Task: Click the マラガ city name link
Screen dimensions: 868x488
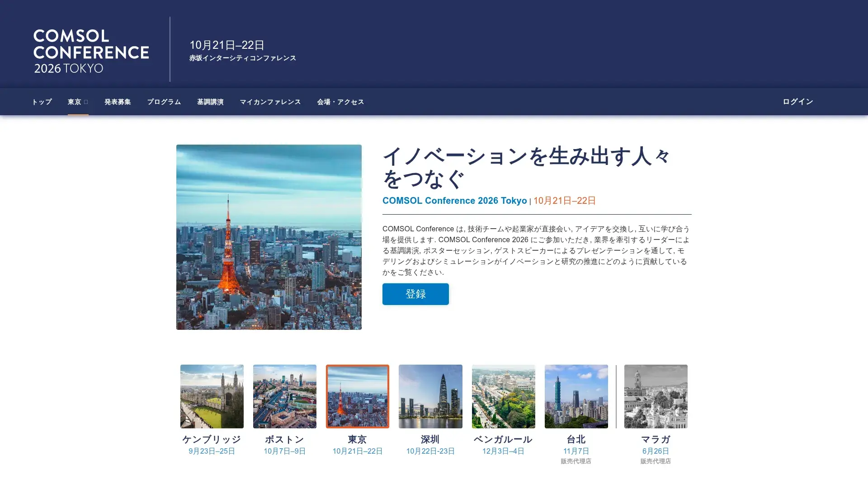Action: pyautogui.click(x=656, y=439)
